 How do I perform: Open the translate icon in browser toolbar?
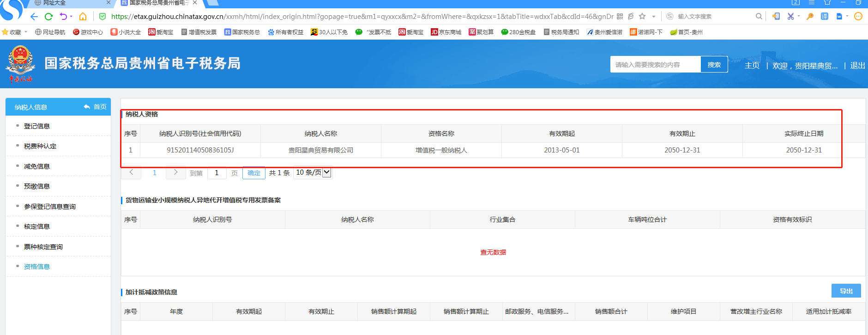pos(825,16)
